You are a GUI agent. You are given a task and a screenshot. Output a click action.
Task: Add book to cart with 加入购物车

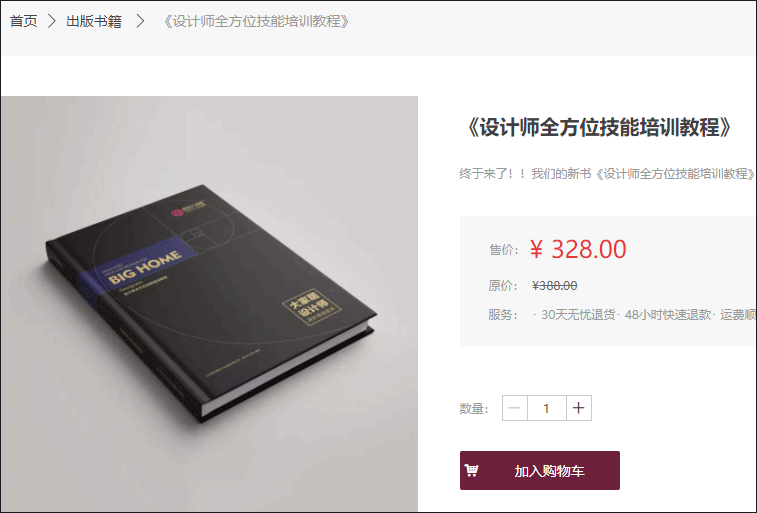coord(540,471)
